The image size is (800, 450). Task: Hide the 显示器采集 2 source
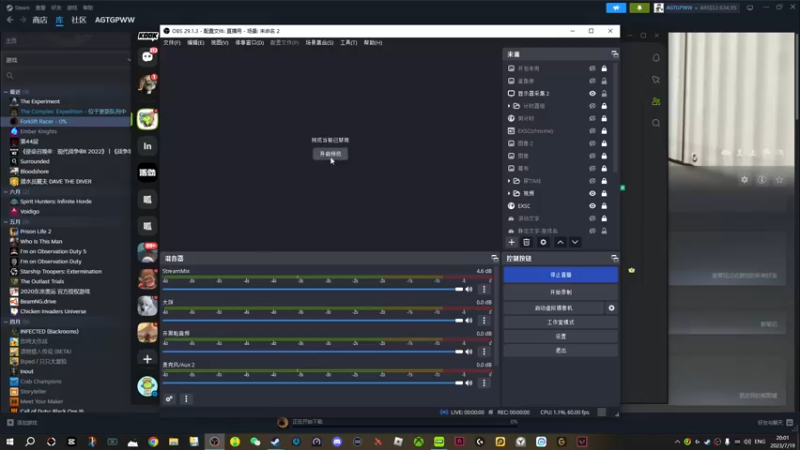click(592, 93)
